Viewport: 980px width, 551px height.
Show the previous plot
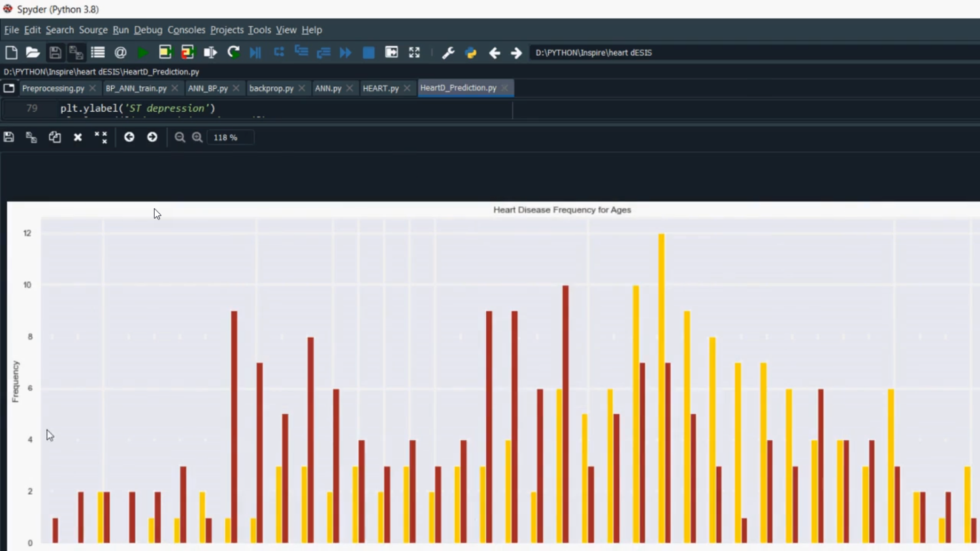click(129, 137)
